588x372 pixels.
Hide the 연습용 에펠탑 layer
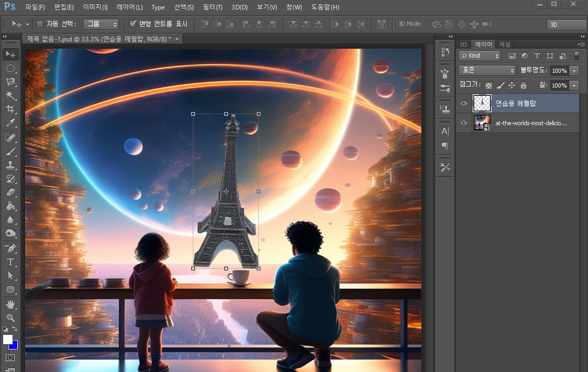[464, 103]
